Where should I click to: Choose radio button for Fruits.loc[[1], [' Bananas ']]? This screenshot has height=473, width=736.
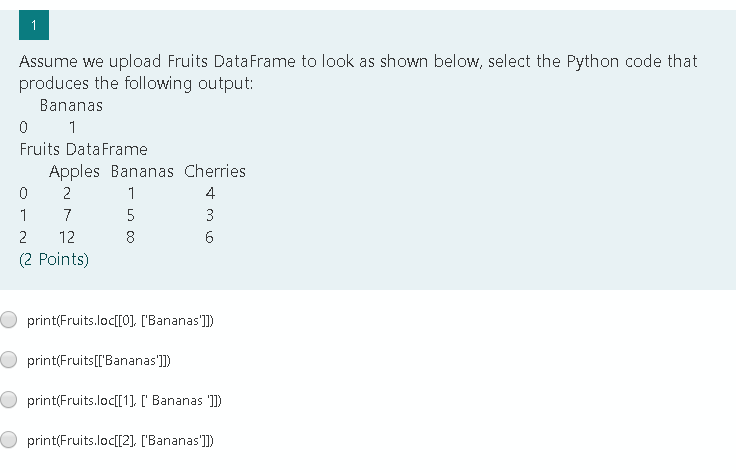pyautogui.click(x=9, y=400)
